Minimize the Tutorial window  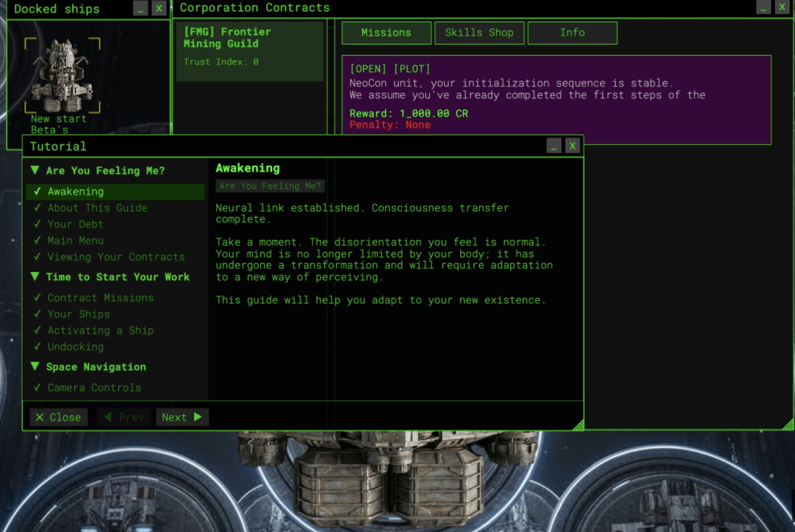(x=554, y=146)
